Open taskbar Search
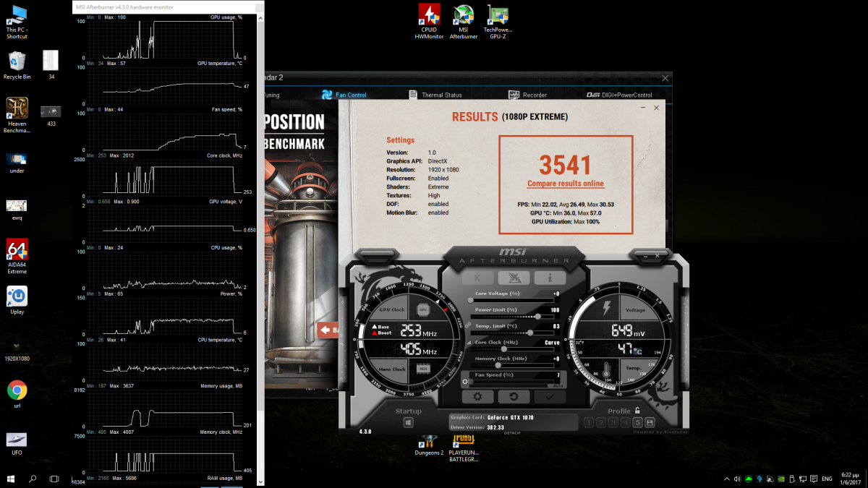 click(33, 479)
